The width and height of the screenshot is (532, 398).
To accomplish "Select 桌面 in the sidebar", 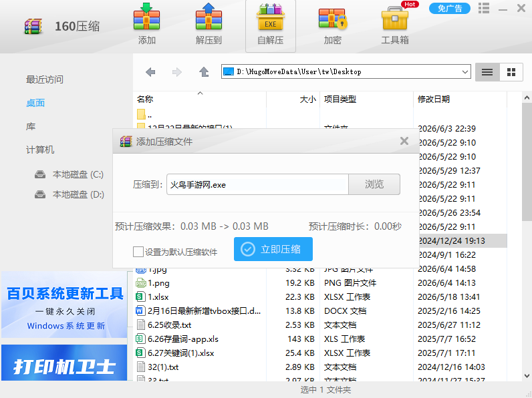I will (x=35, y=103).
